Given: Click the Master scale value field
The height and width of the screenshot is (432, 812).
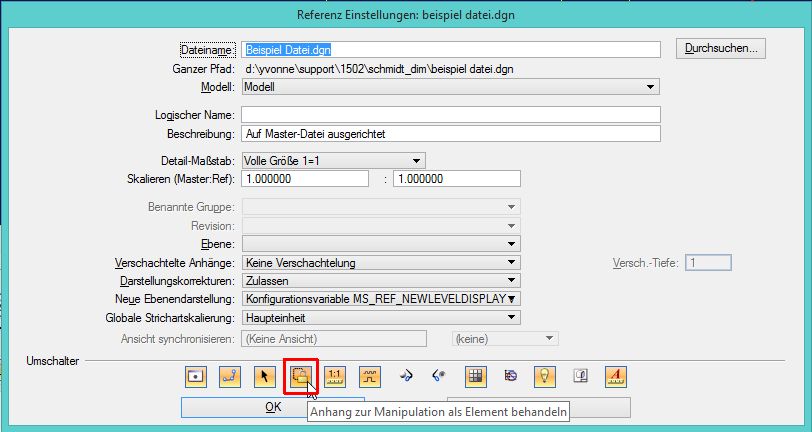Looking at the screenshot, I should tap(306, 179).
